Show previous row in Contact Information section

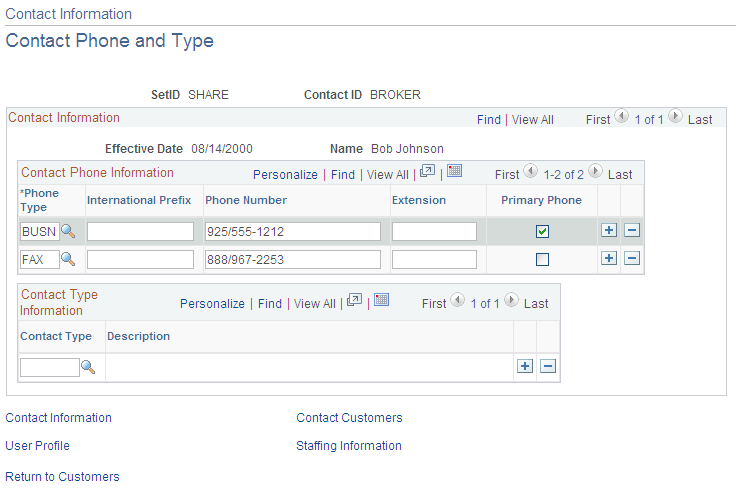click(621, 116)
